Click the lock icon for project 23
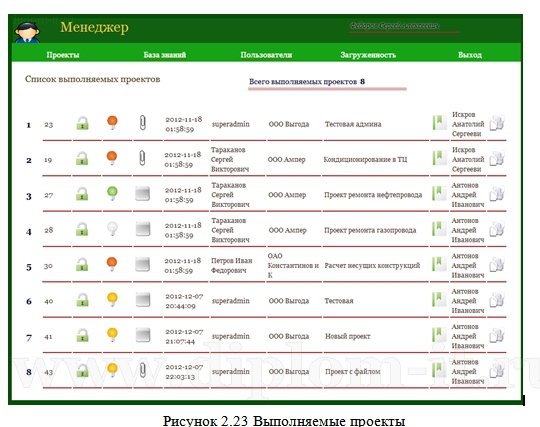Viewport: 540px width, 427px height. pyautogui.click(x=82, y=123)
